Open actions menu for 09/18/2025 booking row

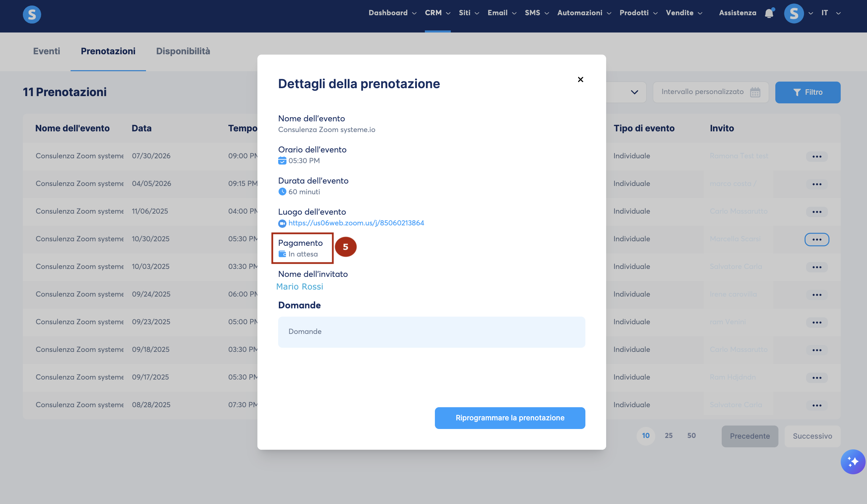[x=817, y=350]
